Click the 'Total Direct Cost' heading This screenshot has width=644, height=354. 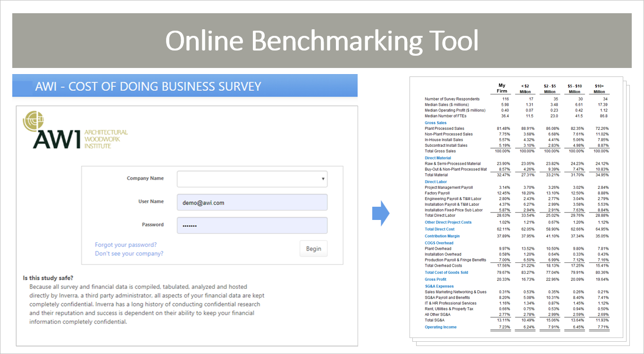pos(439,229)
